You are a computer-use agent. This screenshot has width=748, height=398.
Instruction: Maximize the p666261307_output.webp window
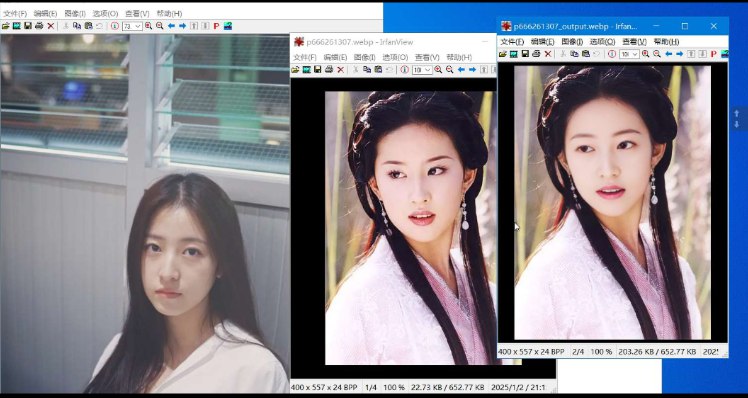tap(685, 26)
